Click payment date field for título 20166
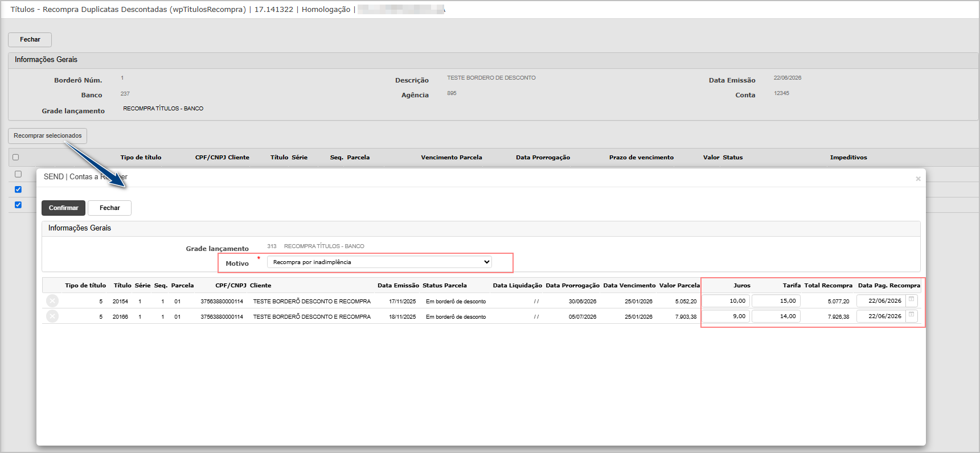Viewport: 980px width, 453px height. pyautogui.click(x=881, y=316)
